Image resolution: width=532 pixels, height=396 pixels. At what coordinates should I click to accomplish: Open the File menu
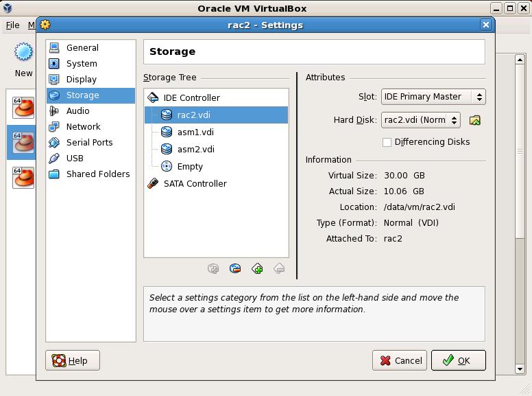click(12, 25)
